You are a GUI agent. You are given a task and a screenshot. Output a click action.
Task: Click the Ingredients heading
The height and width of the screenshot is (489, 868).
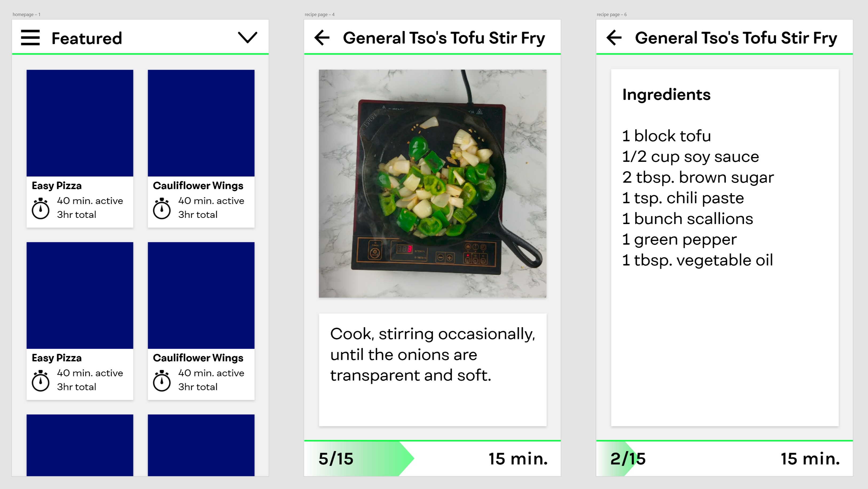point(666,95)
